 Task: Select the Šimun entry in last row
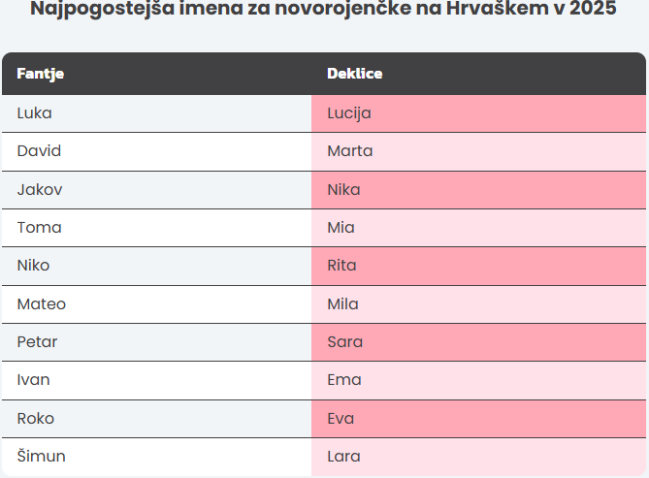pyautogui.click(x=40, y=455)
